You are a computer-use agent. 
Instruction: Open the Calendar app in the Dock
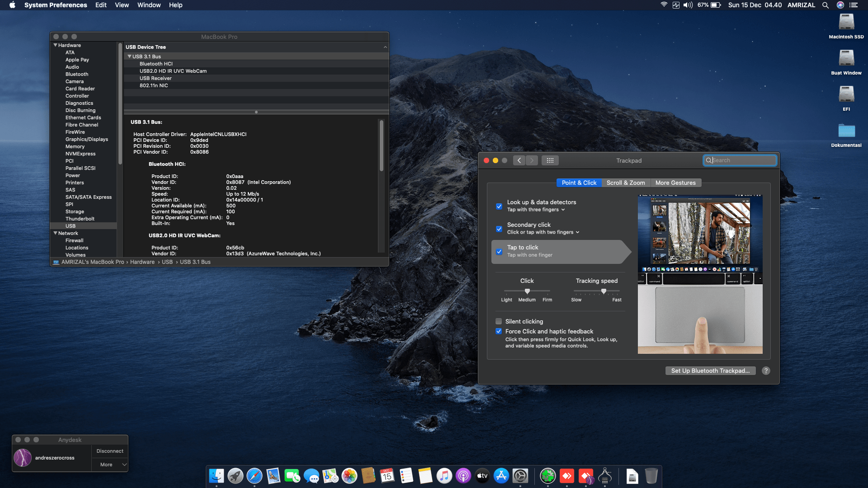tap(387, 476)
